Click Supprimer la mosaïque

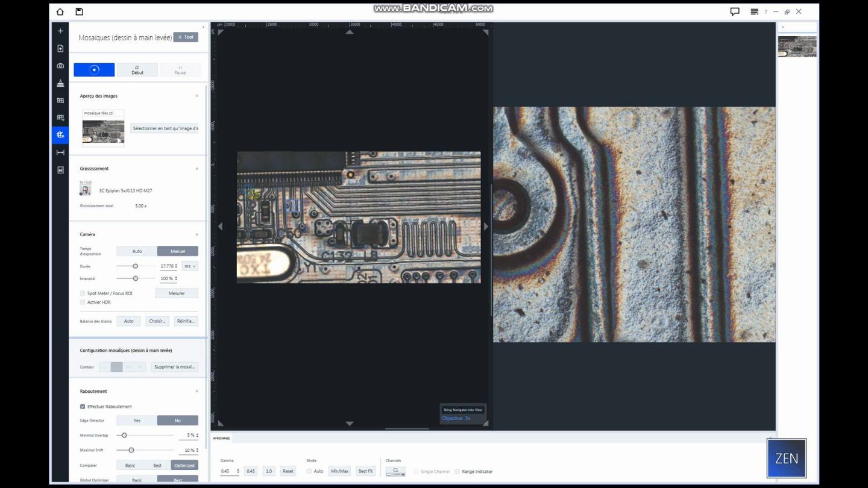pos(174,366)
